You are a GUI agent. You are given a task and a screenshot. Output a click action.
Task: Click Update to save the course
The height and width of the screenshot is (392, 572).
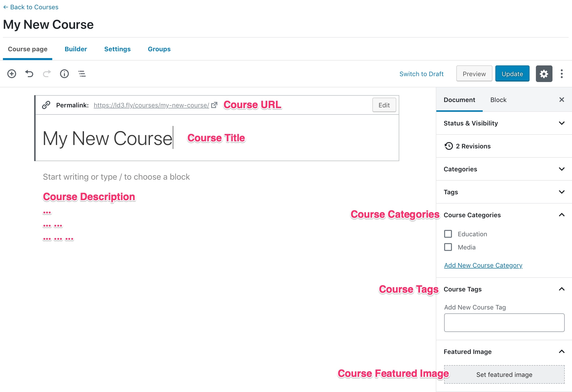click(x=512, y=73)
